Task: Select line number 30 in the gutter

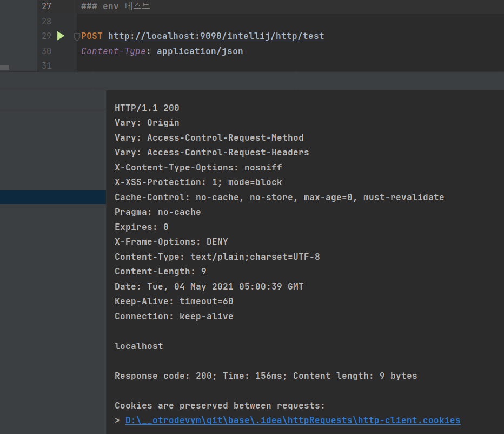Action: point(47,51)
